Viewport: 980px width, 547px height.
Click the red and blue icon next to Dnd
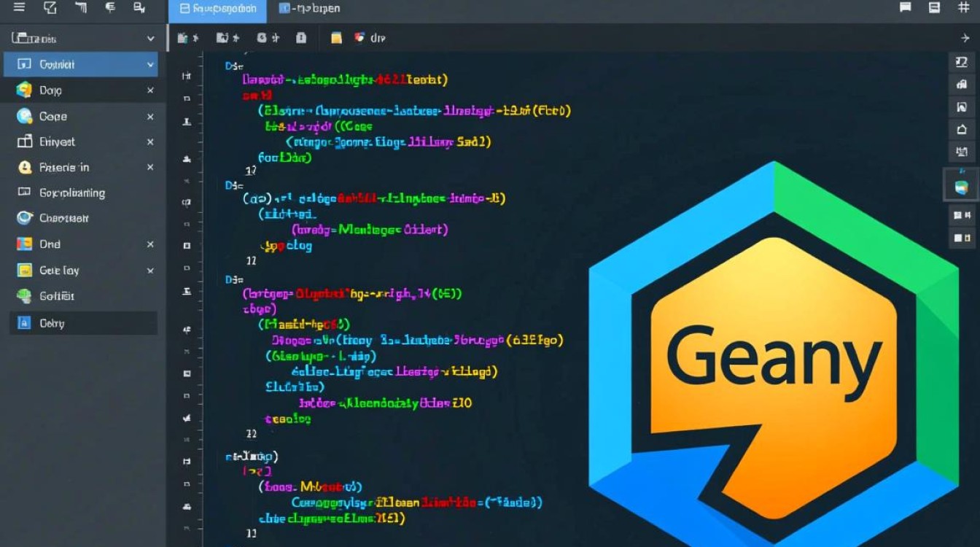(25, 244)
